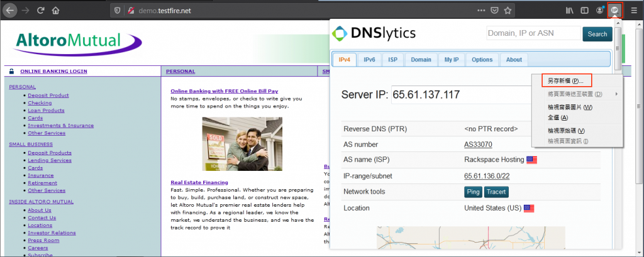
Task: Open the Real Estate Financing link
Action: pos(199,182)
